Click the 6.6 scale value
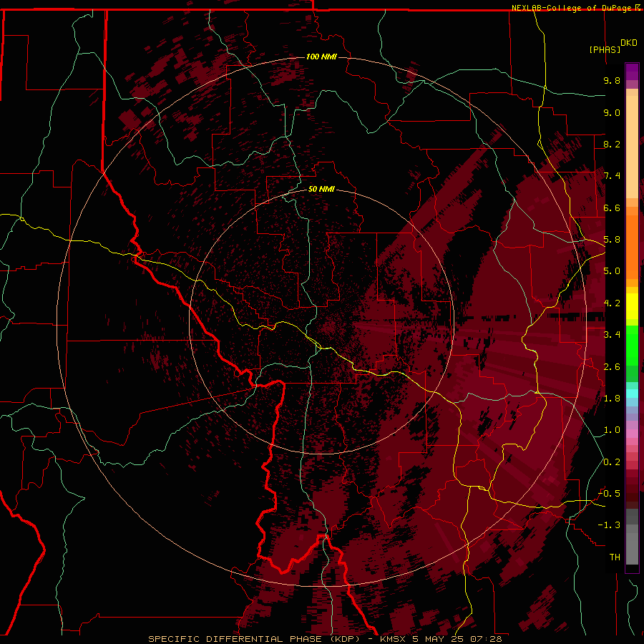The width and height of the screenshot is (644, 644). [x=612, y=208]
